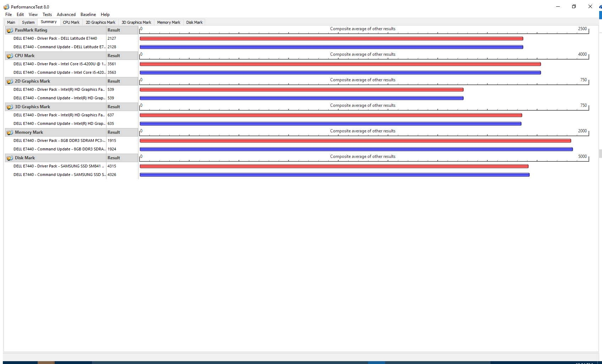Click the red Disk Mark bar for 4315
Screen dimensions: 602x364
[x=334, y=166]
